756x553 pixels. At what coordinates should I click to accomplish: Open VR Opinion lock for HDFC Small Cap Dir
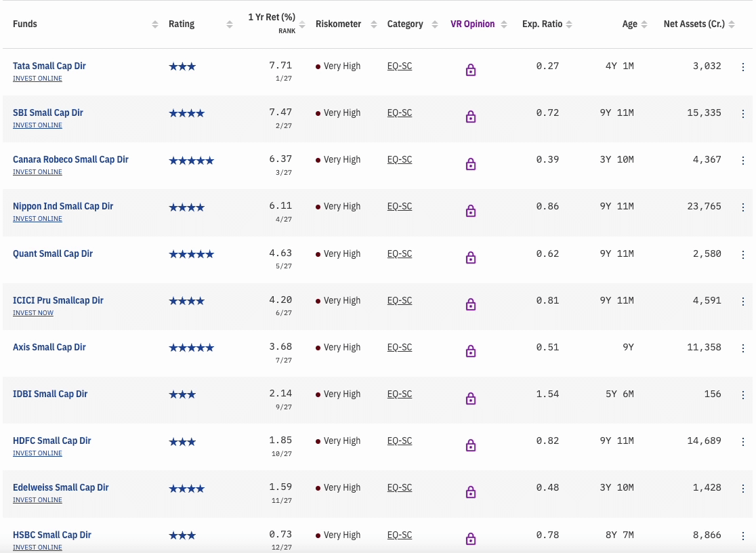471,445
